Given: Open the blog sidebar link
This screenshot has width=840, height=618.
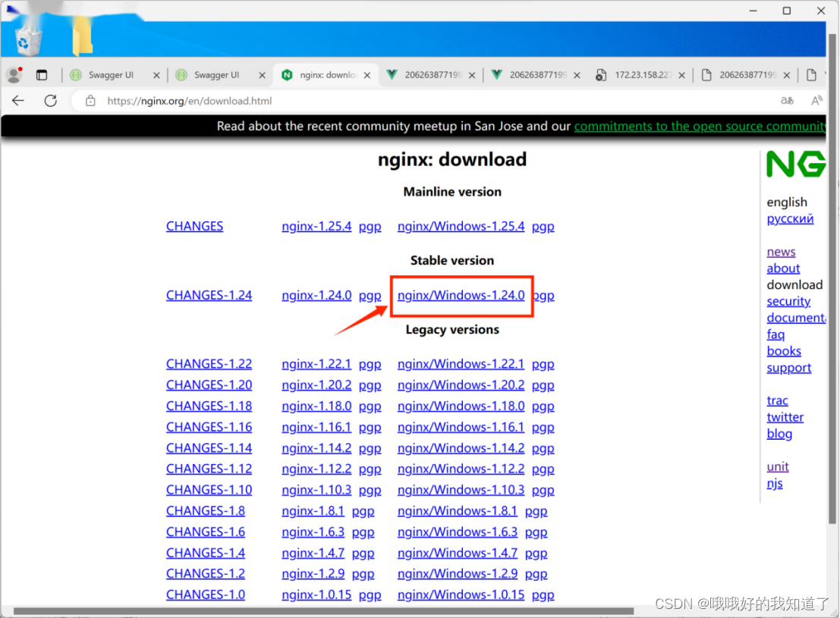Looking at the screenshot, I should (779, 434).
